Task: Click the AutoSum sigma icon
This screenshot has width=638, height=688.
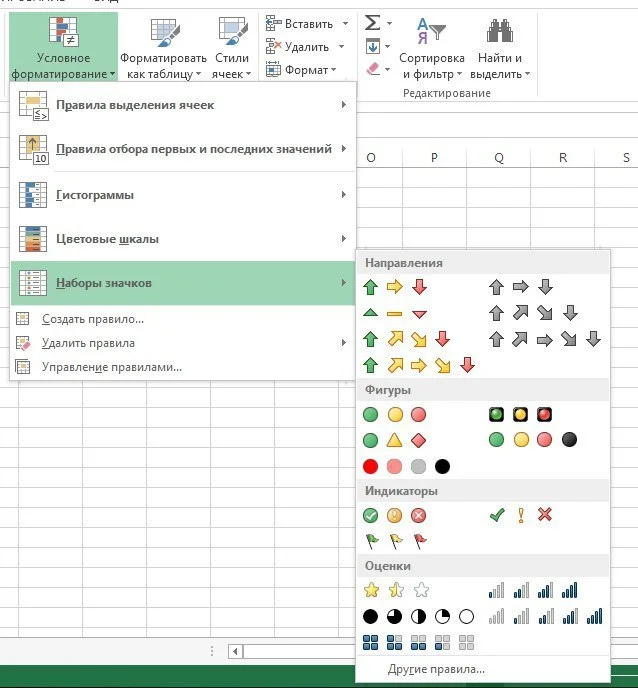Action: coord(372,22)
